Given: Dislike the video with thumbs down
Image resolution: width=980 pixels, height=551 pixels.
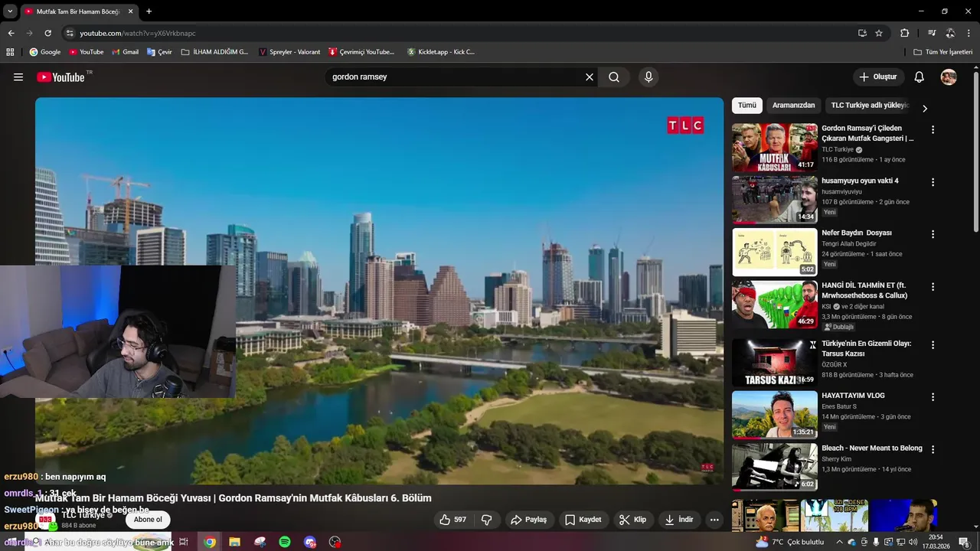Looking at the screenshot, I should (486, 520).
